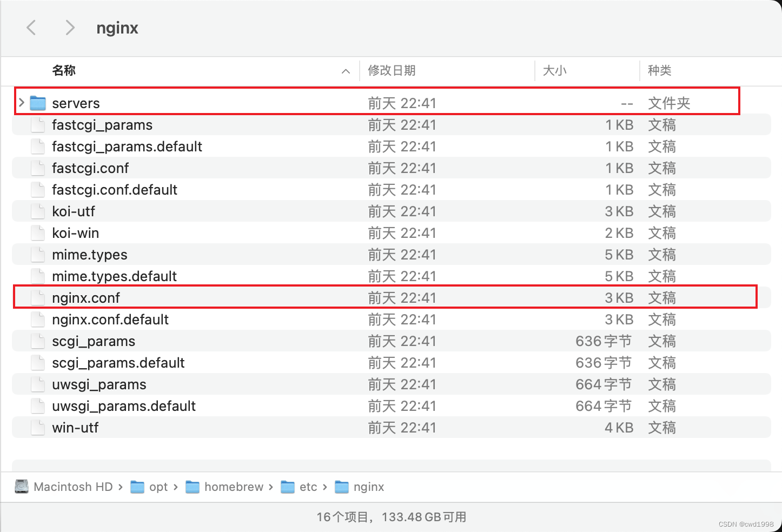Select the uwsgi_params file name
Screen dimensions: 782x532
[99, 384]
